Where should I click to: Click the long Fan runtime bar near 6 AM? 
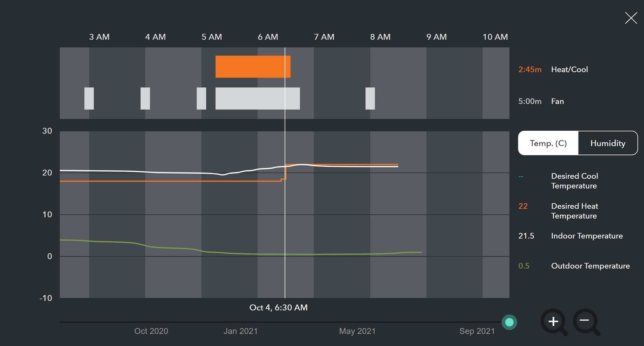click(x=258, y=99)
